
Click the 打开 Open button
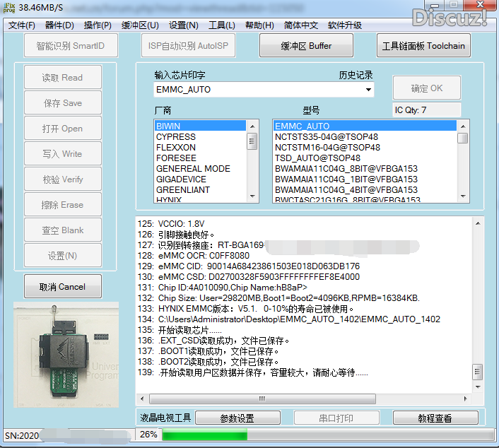point(63,128)
